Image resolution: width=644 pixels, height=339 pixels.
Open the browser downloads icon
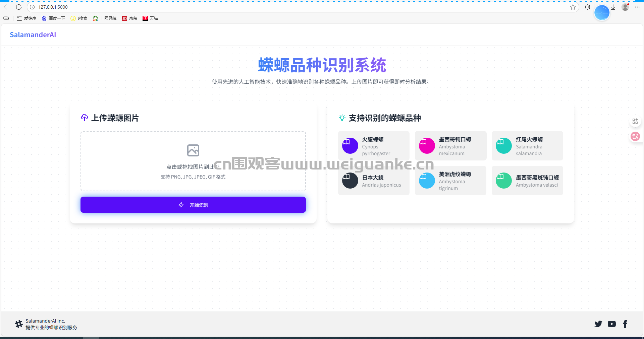click(613, 7)
